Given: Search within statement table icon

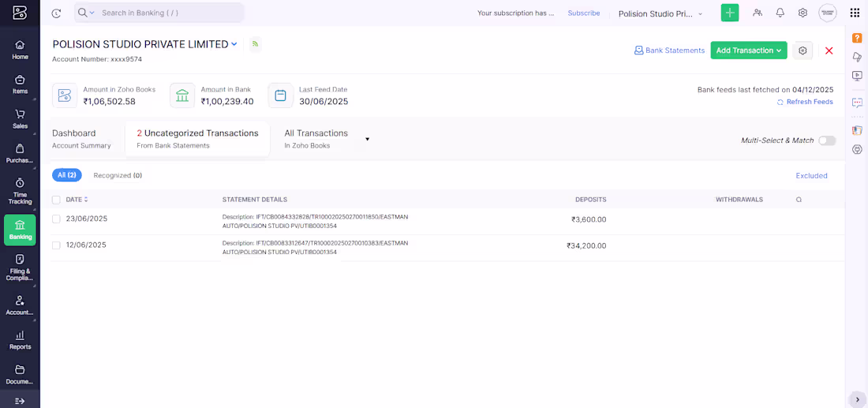Looking at the screenshot, I should pyautogui.click(x=799, y=200).
